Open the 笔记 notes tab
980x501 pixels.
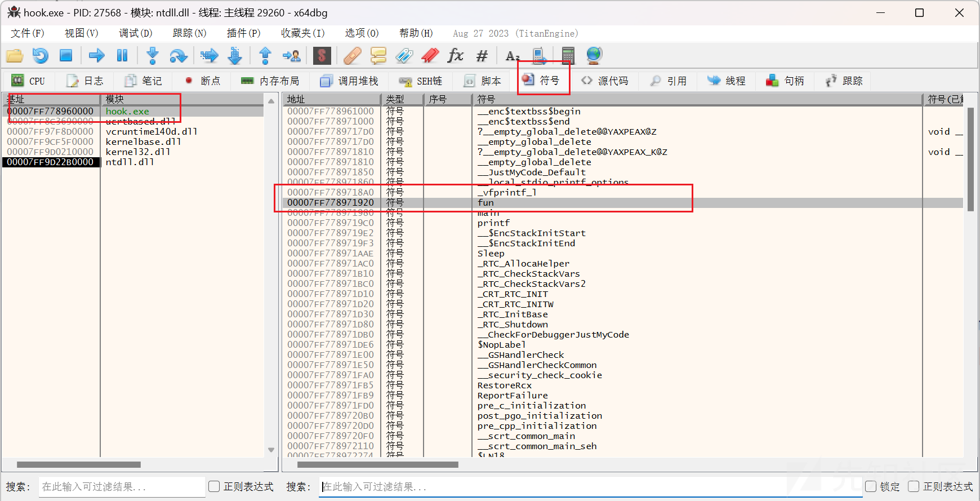(x=143, y=81)
